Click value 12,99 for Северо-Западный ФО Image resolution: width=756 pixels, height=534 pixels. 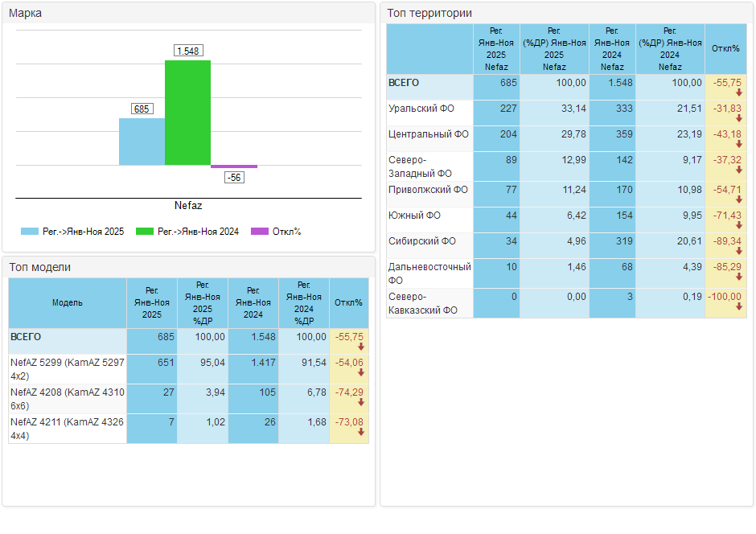click(x=573, y=159)
